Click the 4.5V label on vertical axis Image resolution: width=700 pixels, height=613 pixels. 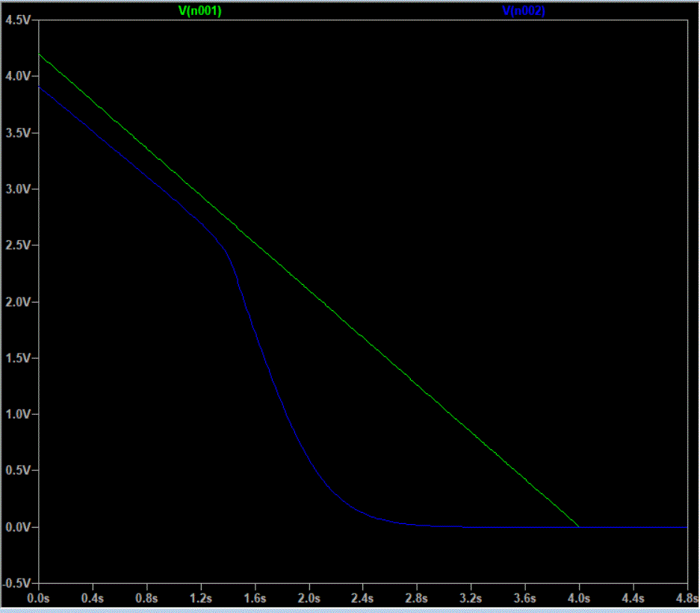(17, 20)
